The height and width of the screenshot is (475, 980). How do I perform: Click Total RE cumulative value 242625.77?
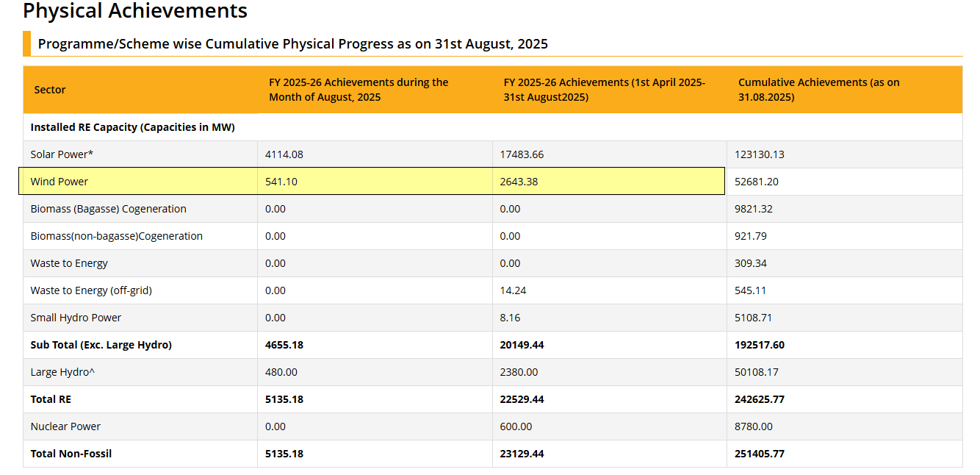pos(759,399)
